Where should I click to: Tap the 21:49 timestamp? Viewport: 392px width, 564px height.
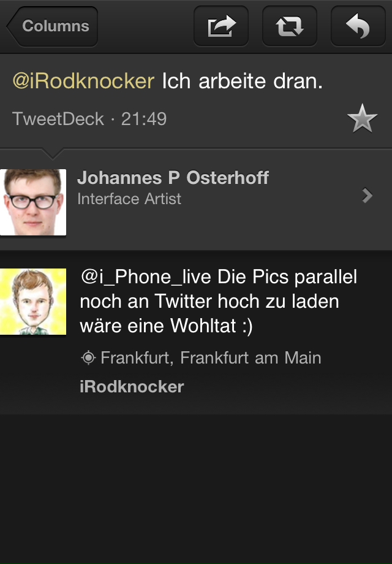click(x=144, y=119)
